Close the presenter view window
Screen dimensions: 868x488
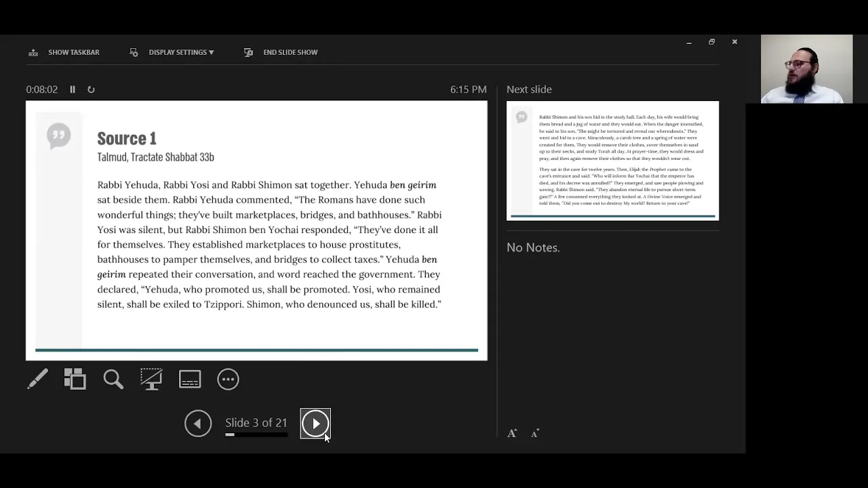pos(734,42)
